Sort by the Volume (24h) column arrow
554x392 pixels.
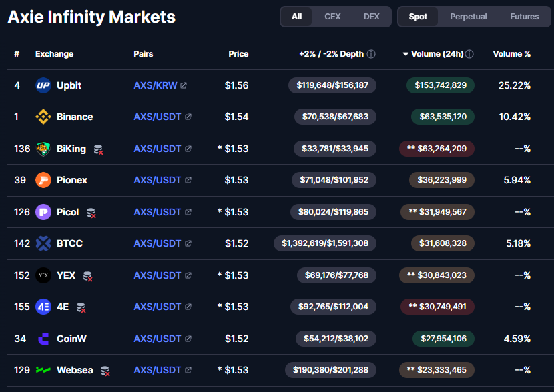click(x=406, y=54)
